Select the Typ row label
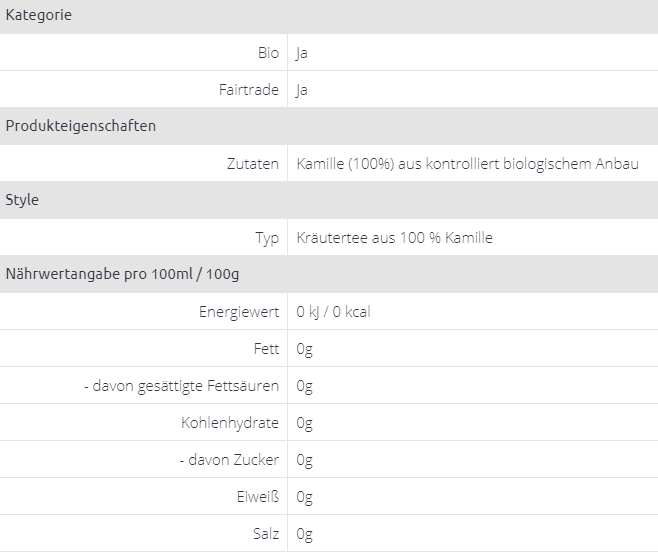658x552 pixels. (267, 238)
